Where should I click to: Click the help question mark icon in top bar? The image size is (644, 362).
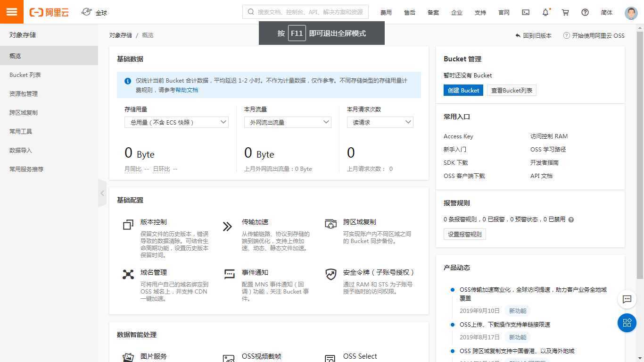585,12
